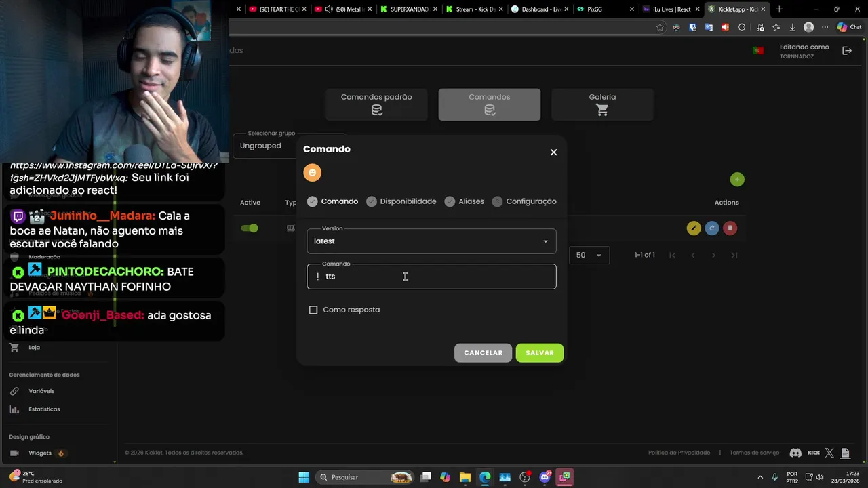Open the Comandos padrão tab
The height and width of the screenshot is (488, 868).
(x=376, y=104)
